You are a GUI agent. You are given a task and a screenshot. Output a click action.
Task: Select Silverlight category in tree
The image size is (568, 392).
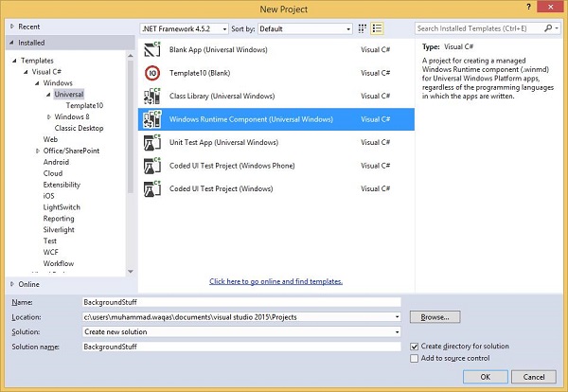[x=59, y=230]
